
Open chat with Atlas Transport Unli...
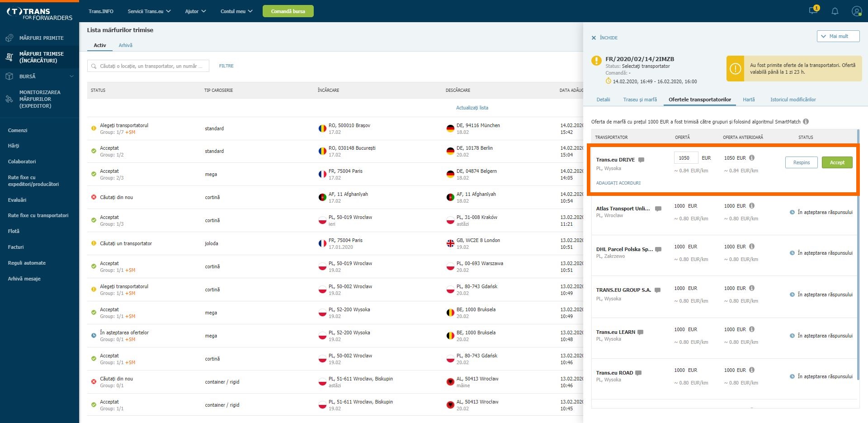[x=658, y=209]
